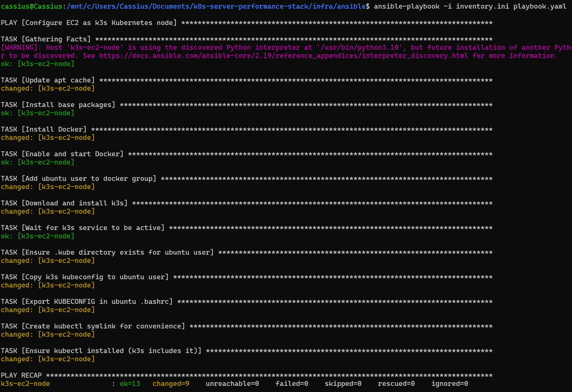The image size is (572, 392).
Task: Open the Ansible interpreter discovery docs URL
Action: [x=283, y=56]
